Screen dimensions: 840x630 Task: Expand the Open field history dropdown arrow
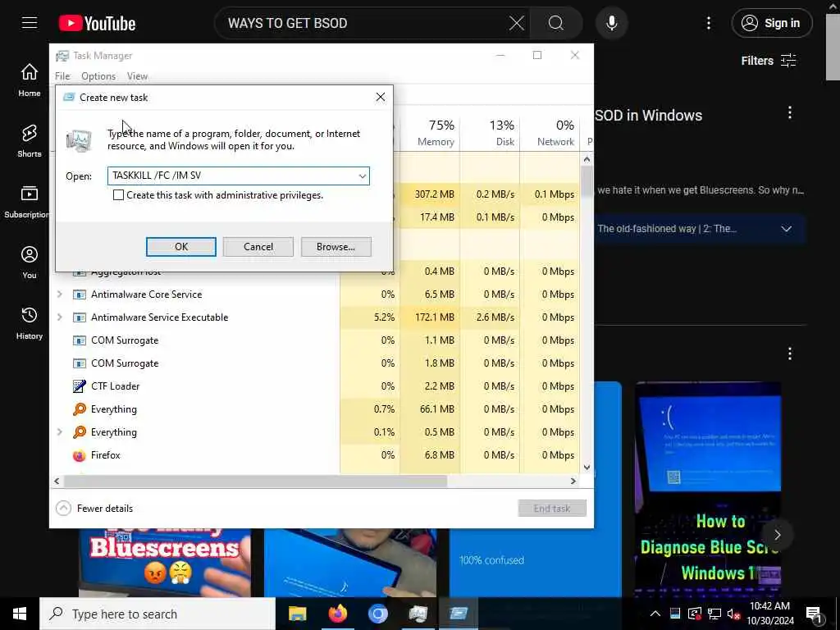point(363,176)
